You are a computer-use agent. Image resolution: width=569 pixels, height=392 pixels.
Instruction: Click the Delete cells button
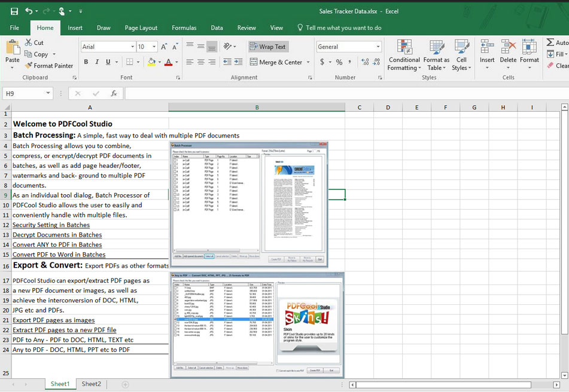[x=508, y=54]
